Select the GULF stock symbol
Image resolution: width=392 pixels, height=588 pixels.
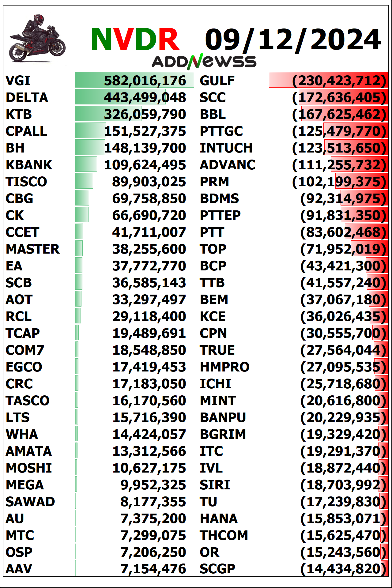[217, 81]
